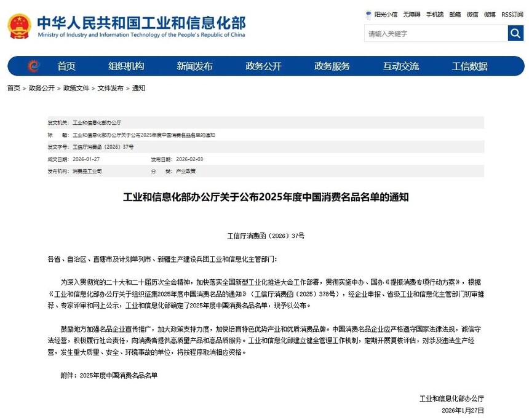Click the article headline about 2025年度中国消费名品名单
Viewport: 529px width, 420px height.
tap(266, 197)
